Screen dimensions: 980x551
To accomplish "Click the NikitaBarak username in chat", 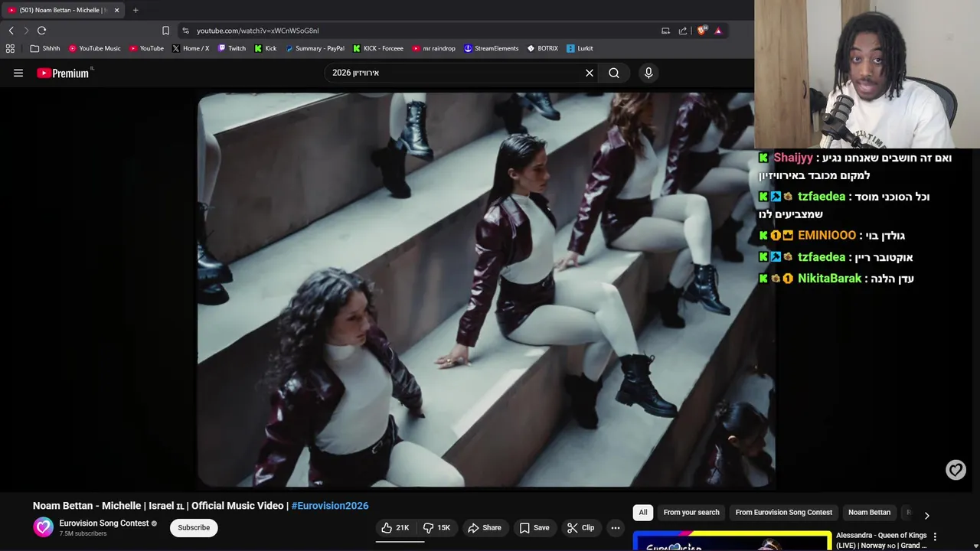I will point(830,279).
